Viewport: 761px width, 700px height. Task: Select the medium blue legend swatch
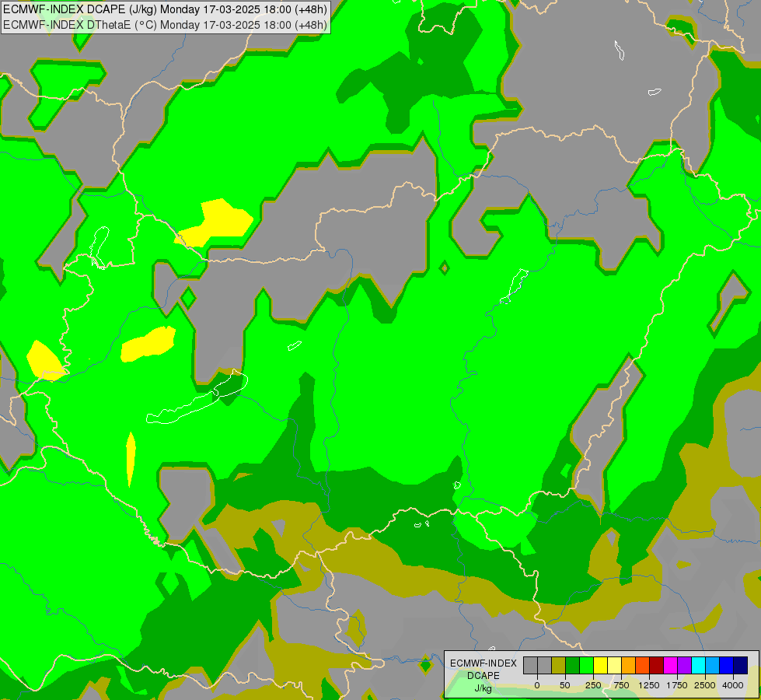point(727,666)
